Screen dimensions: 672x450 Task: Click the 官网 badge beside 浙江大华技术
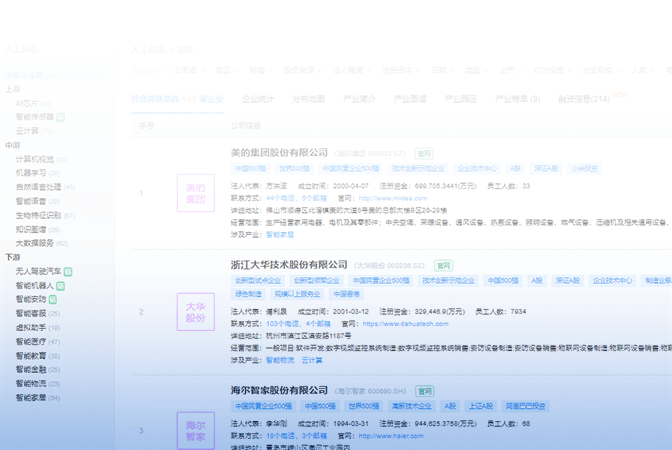[441, 266]
